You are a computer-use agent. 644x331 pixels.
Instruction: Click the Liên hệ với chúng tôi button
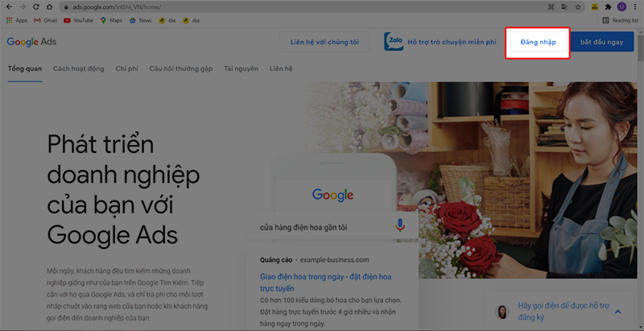pyautogui.click(x=324, y=42)
